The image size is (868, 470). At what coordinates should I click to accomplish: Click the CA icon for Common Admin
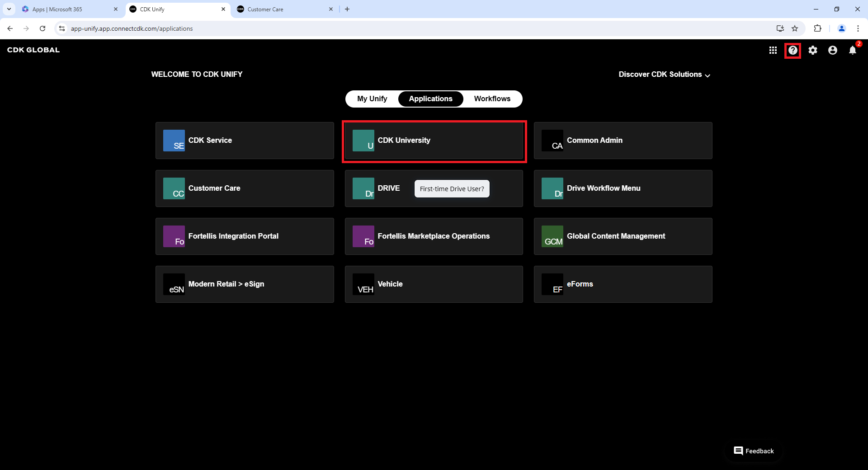tap(552, 141)
